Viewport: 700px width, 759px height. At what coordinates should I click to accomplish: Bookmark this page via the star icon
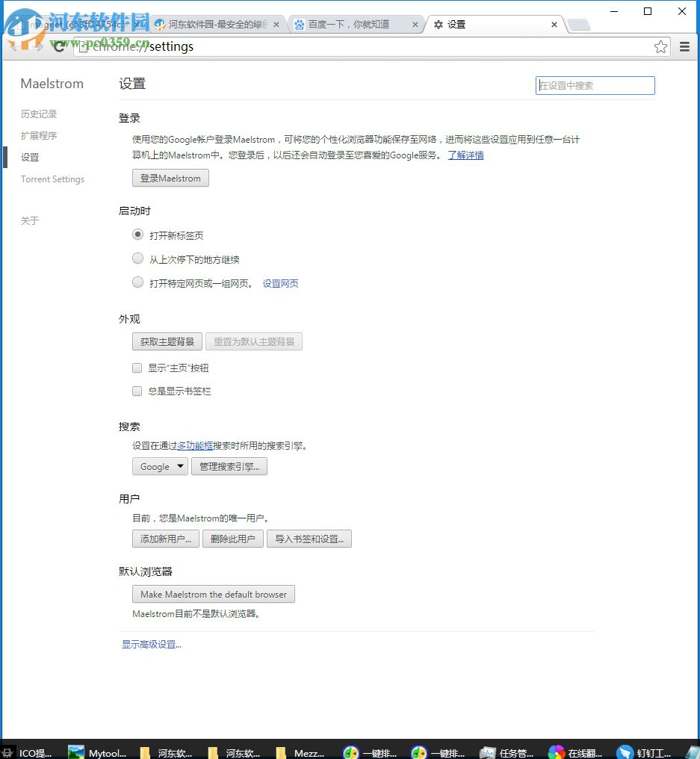[660, 46]
